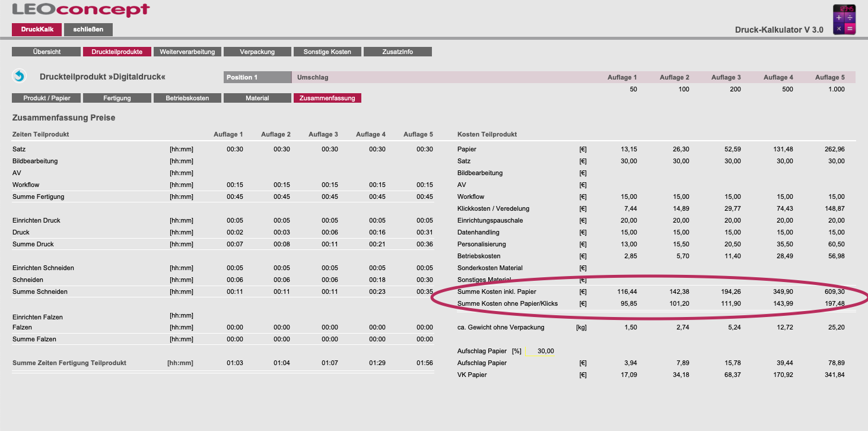Click ca. Gewicht ohne Verpackung label
868x431 pixels.
point(501,327)
